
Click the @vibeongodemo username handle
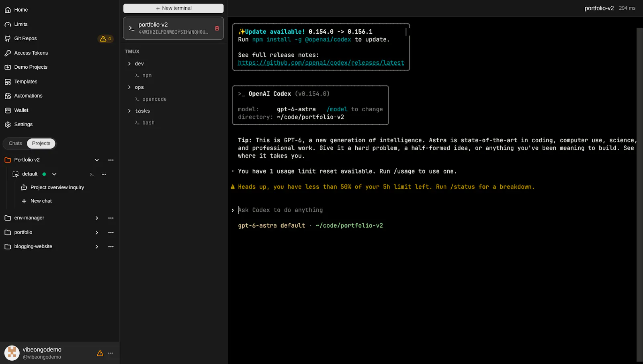(42, 357)
